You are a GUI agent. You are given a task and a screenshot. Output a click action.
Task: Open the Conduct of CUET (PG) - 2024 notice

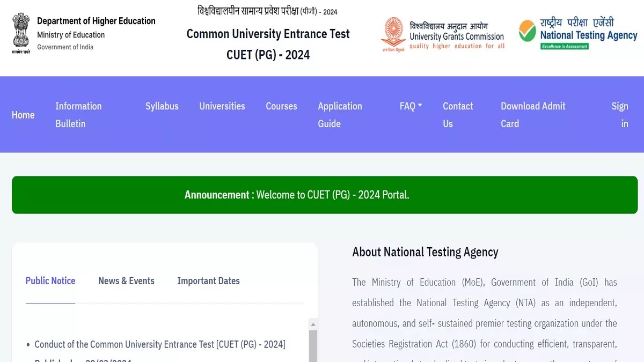(160, 344)
